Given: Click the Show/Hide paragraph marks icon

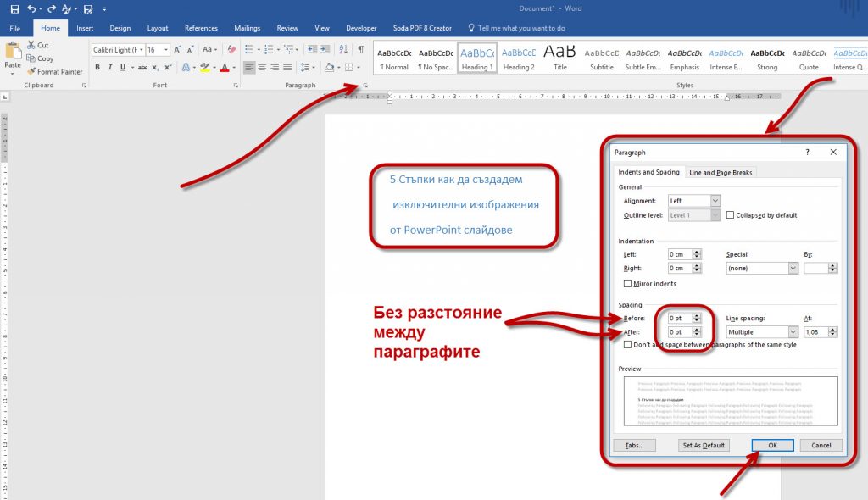Looking at the screenshot, I should (360, 50).
